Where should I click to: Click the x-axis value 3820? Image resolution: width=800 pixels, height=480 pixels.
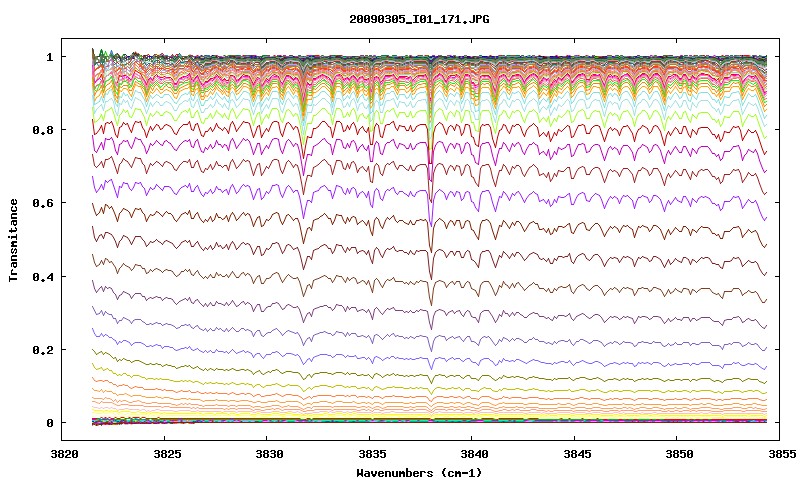point(64,454)
